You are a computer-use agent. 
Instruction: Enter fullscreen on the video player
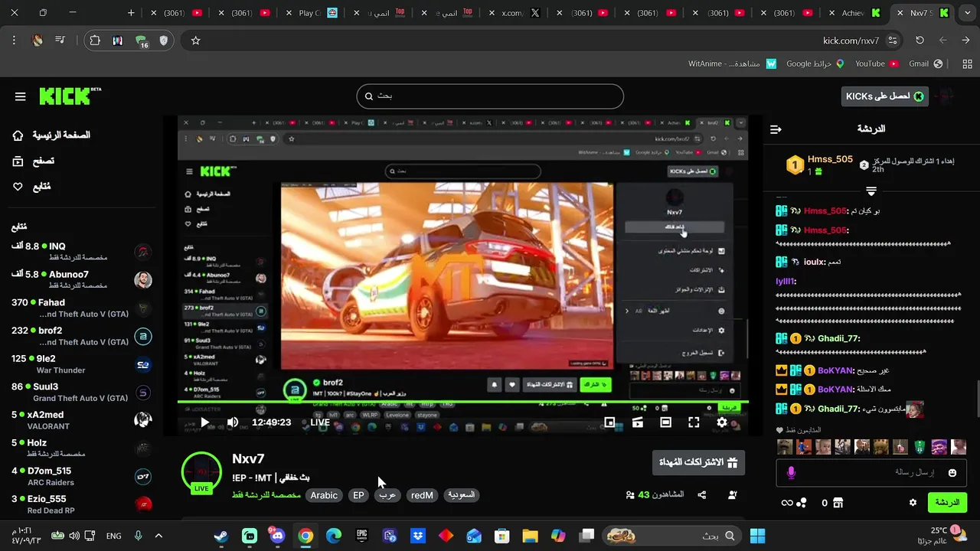pos(694,422)
